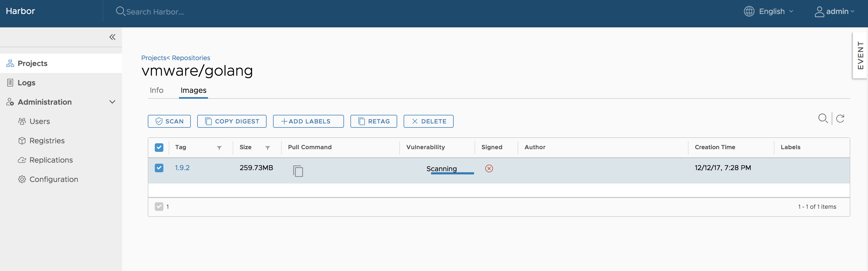Viewport: 868px width, 271px height.
Task: Click the Logs sidebar icon
Action: (x=10, y=82)
